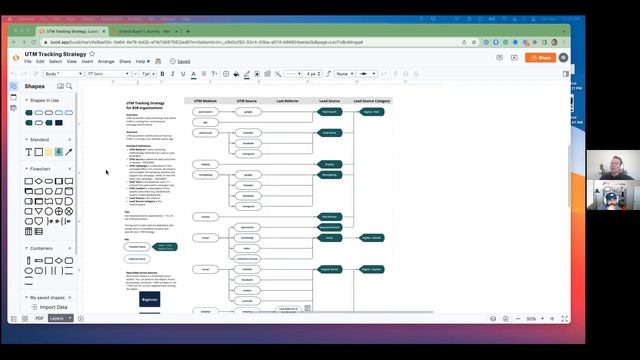Open the comments icon near Share

pyautogui.click(x=500, y=58)
